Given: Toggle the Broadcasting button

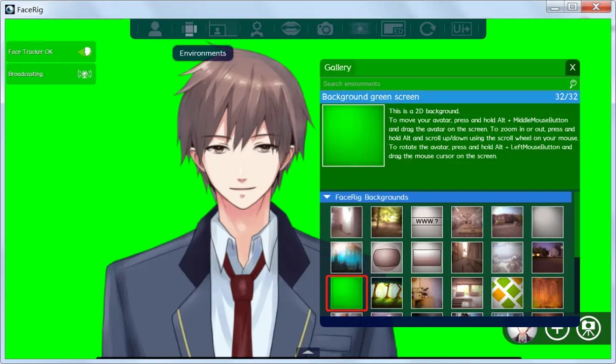Looking at the screenshot, I should pos(51,74).
